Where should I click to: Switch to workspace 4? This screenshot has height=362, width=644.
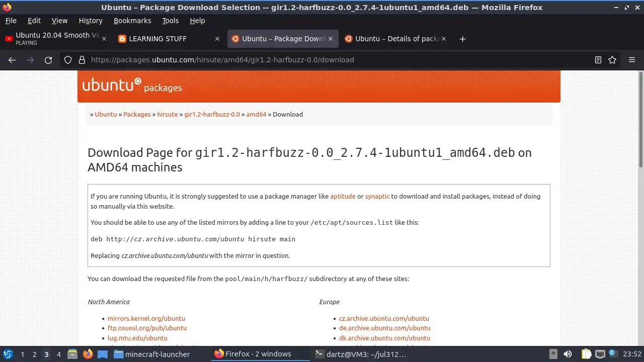(x=58, y=354)
